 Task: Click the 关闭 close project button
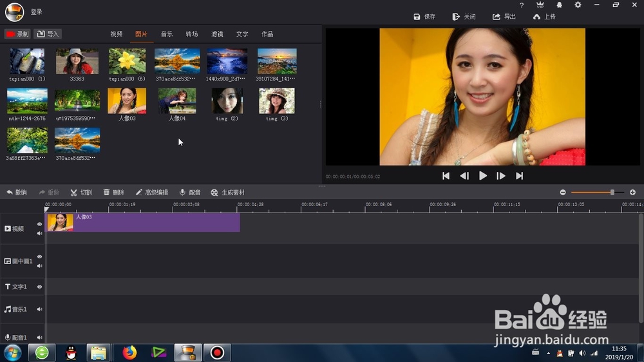point(464,17)
